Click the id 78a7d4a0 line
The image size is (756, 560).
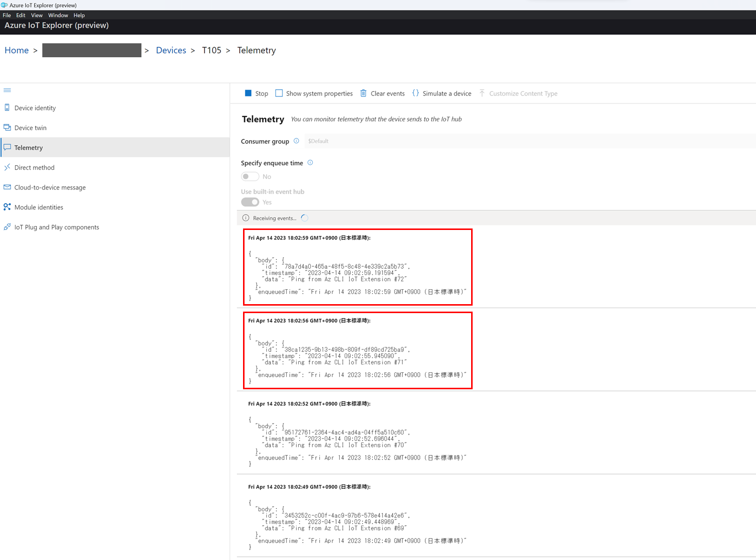(337, 267)
